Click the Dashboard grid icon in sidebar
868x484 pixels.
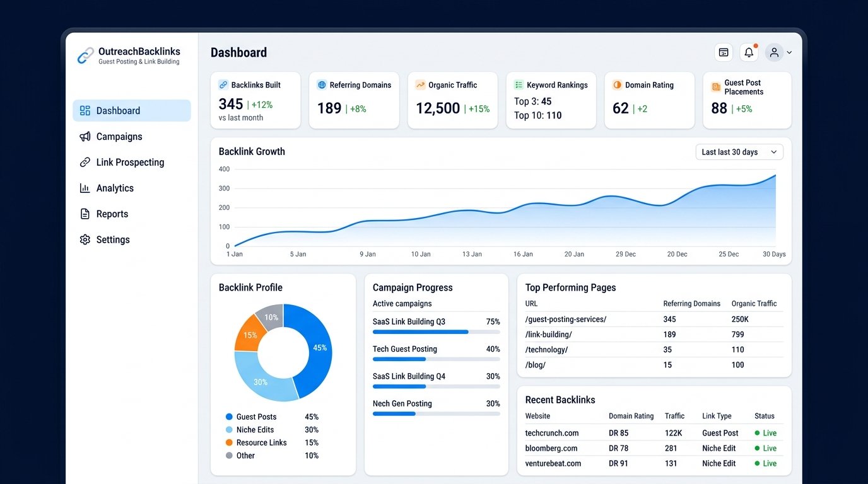85,111
